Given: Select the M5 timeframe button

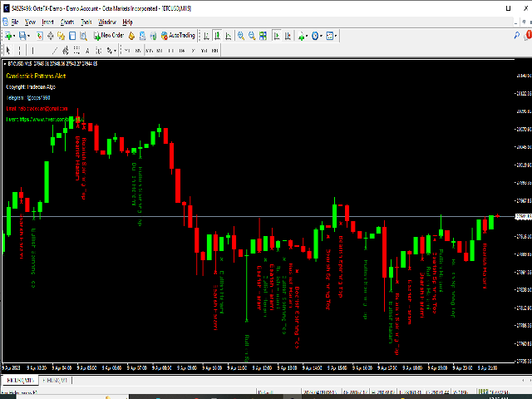Looking at the screenshot, I should (138, 51).
